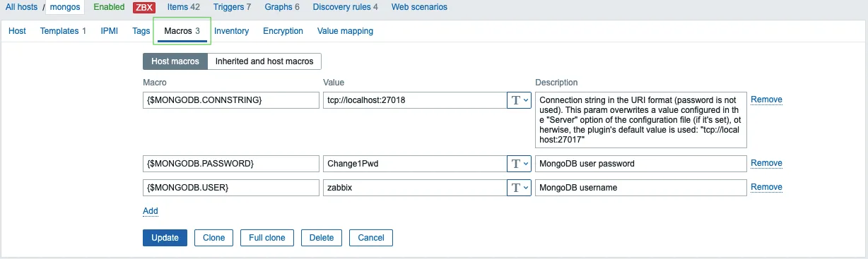The width and height of the screenshot is (868, 259).
Task: Select Inherited and host macros view
Action: click(x=264, y=61)
